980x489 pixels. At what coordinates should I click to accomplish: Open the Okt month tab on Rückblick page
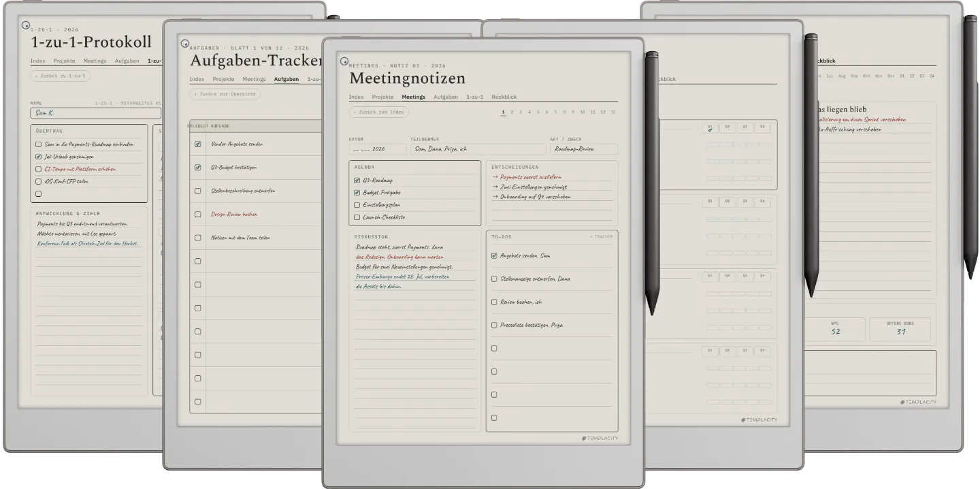point(866,76)
